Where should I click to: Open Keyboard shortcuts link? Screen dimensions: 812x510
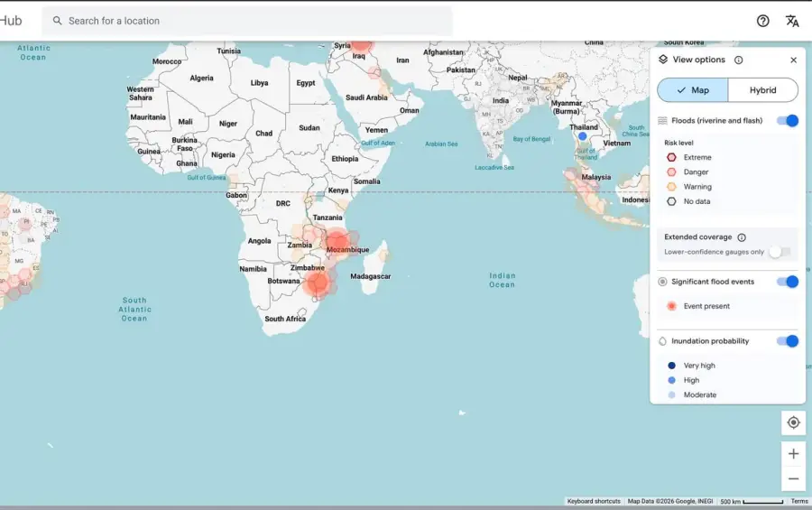tap(594, 501)
